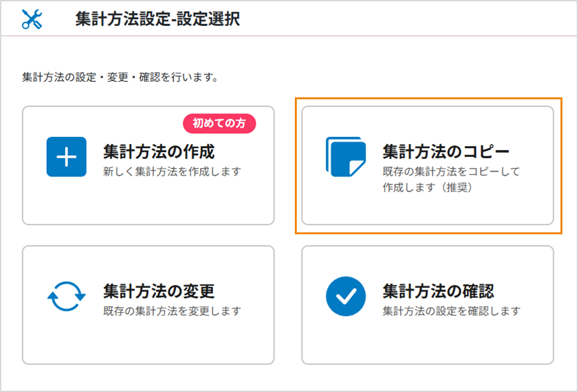This screenshot has height=392, width=578.
Task: Select the blue square plus icon
Action: [x=66, y=156]
